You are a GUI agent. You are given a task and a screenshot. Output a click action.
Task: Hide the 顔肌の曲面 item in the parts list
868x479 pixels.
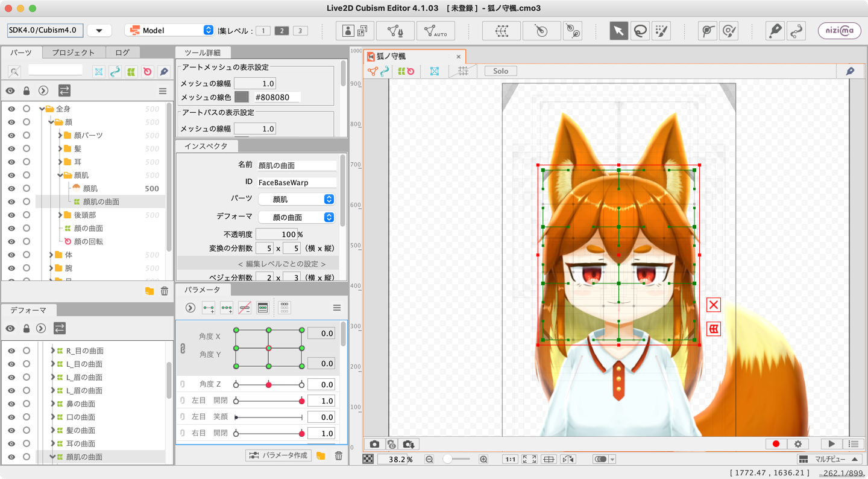(11, 201)
